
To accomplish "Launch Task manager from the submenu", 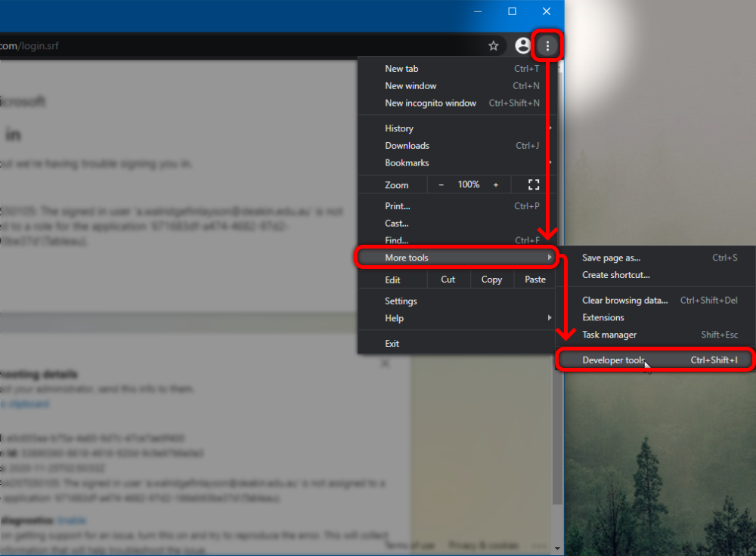I will click(656, 335).
